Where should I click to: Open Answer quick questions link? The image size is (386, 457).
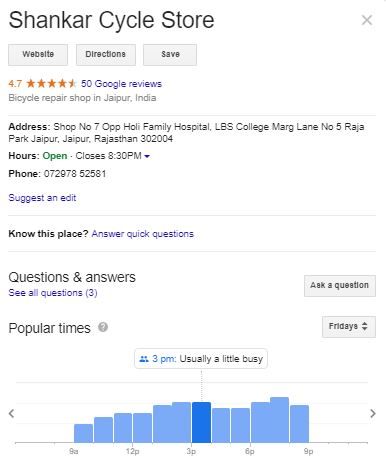click(x=143, y=234)
